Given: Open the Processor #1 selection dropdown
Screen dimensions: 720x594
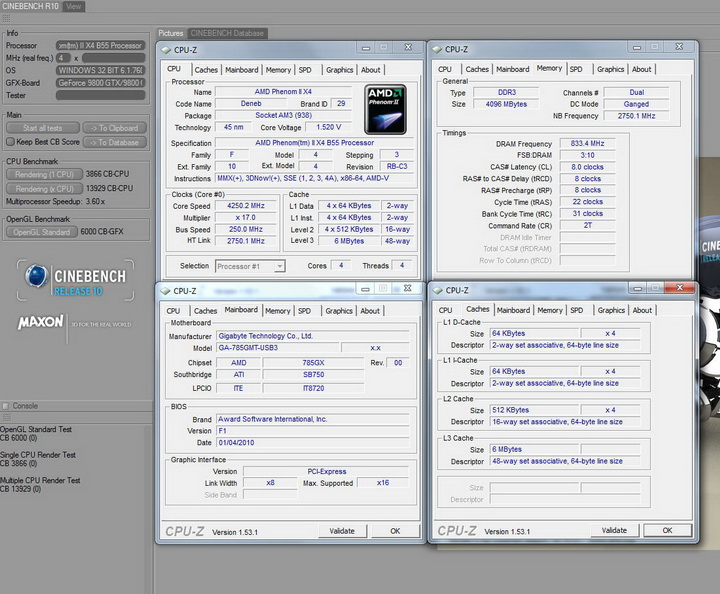Looking at the screenshot, I should [x=250, y=266].
